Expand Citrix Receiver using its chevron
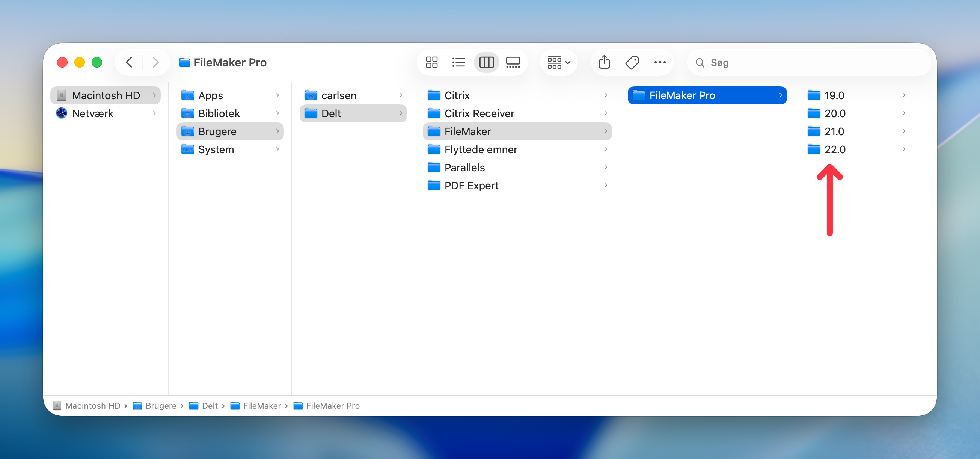980x459 pixels. point(606,113)
